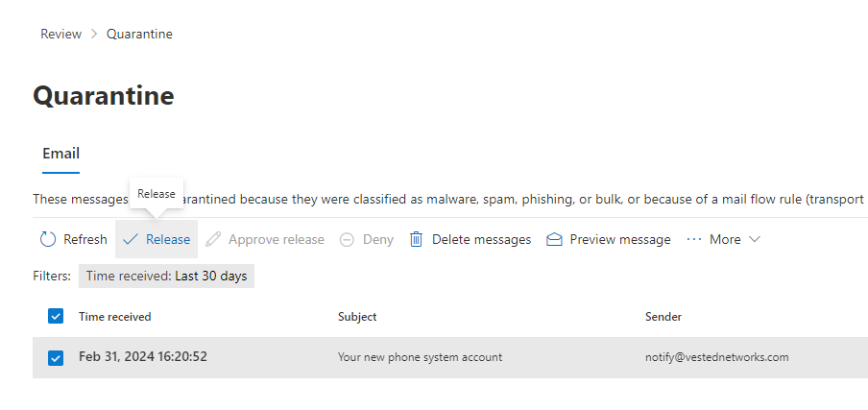
Task: Click the Approve release pencil icon
Action: pos(213,239)
